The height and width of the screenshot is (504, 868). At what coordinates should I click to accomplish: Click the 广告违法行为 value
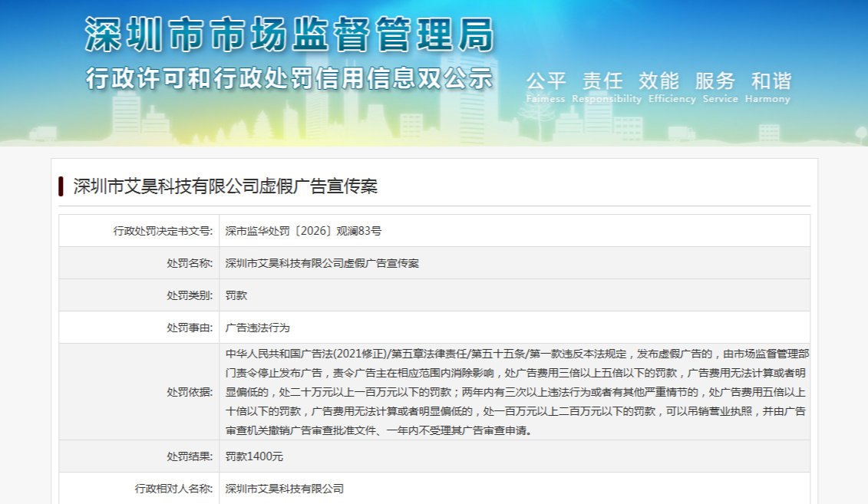257,328
